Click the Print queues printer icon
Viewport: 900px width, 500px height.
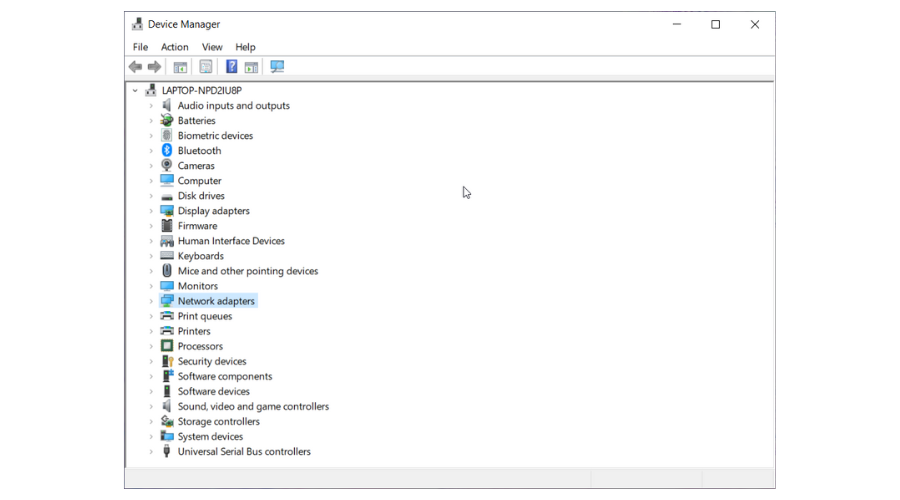pyautogui.click(x=167, y=316)
